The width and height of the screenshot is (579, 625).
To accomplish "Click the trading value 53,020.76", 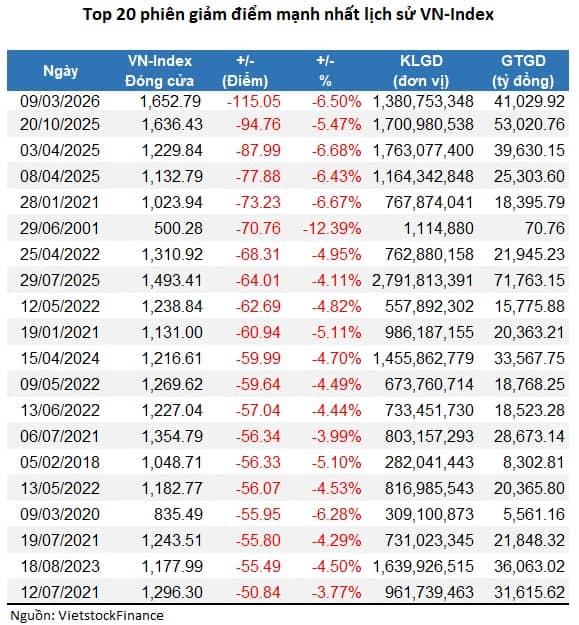I will pos(529,124).
